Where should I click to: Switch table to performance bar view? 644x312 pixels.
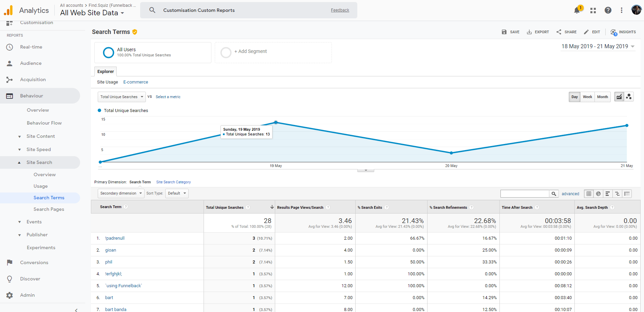pyautogui.click(x=608, y=194)
